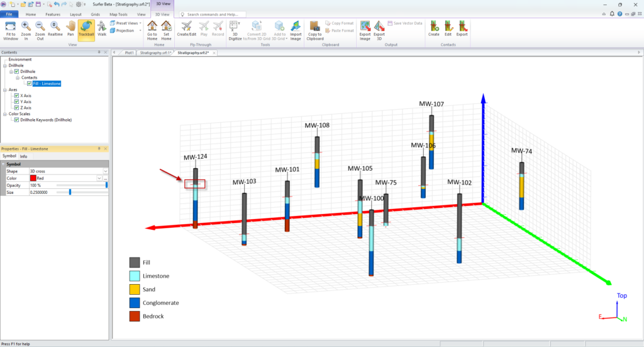This screenshot has height=347, width=644.
Task: Open the Create/Edit fly-through tool
Action: [187, 30]
